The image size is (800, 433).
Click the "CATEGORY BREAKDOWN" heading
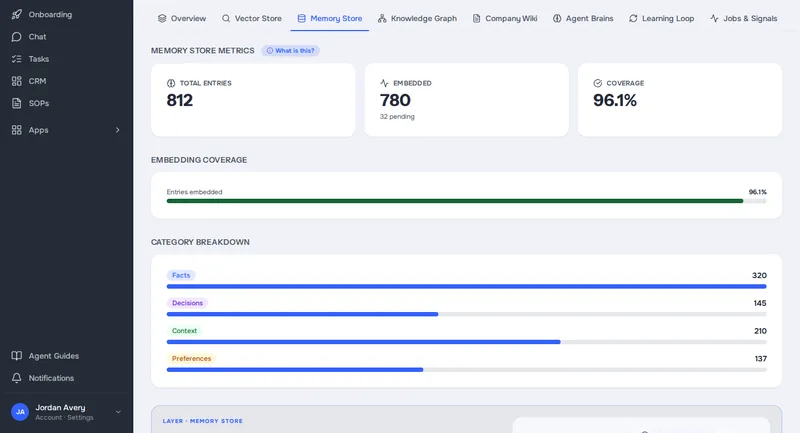tap(200, 242)
